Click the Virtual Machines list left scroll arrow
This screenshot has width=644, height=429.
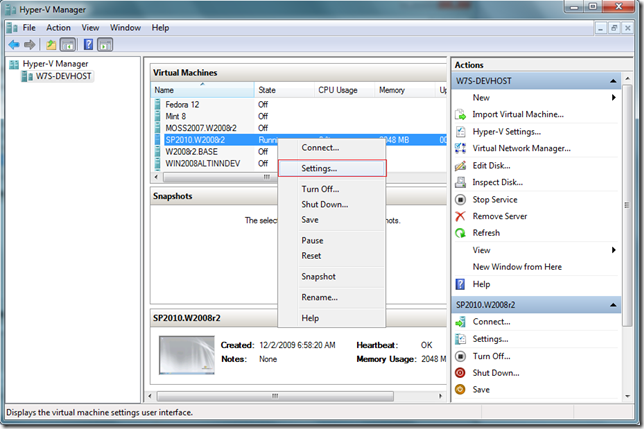pyautogui.click(x=156, y=177)
